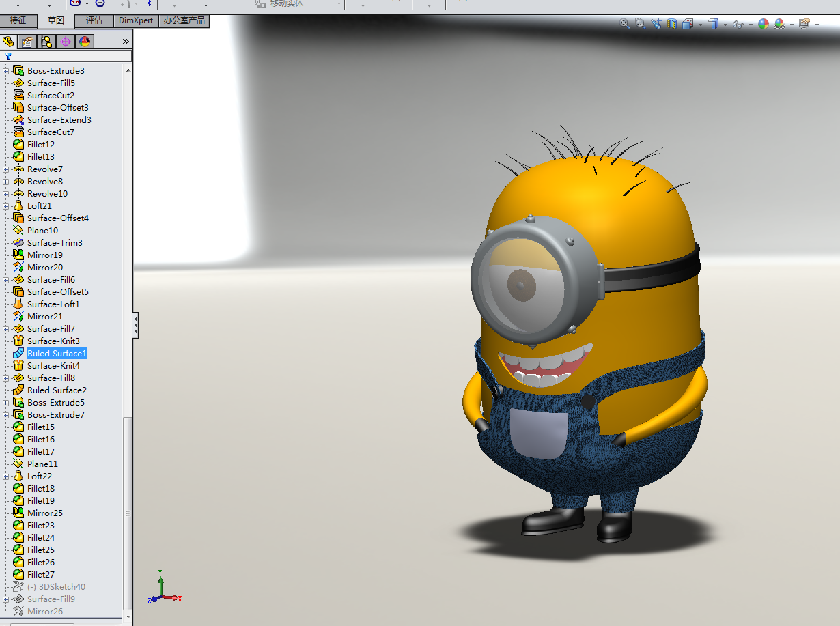Activate the Section View tool
The width and height of the screenshot is (840, 626).
coord(671,24)
